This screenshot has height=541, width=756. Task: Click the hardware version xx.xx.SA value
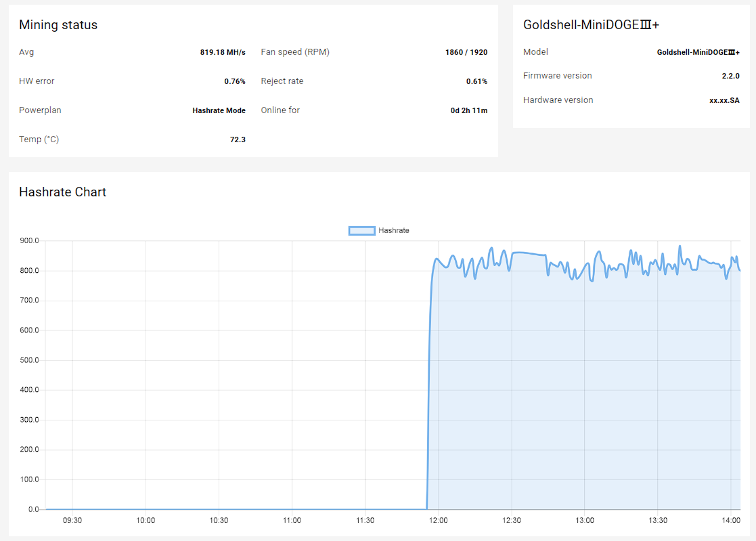pyautogui.click(x=724, y=100)
